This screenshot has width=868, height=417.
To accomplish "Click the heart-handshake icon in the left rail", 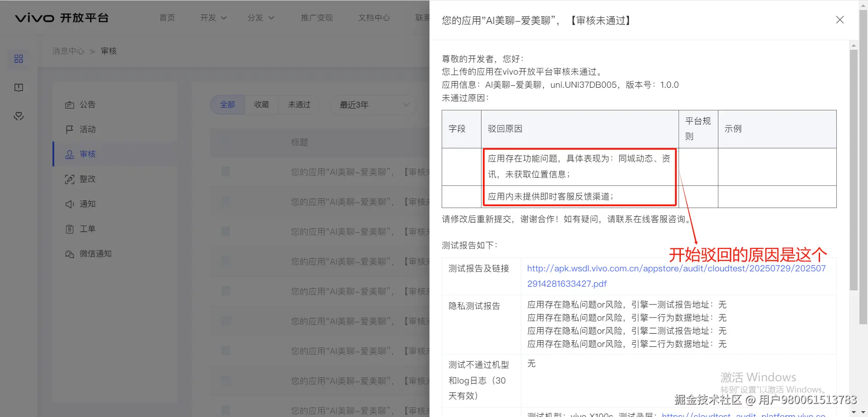I will 19,116.
